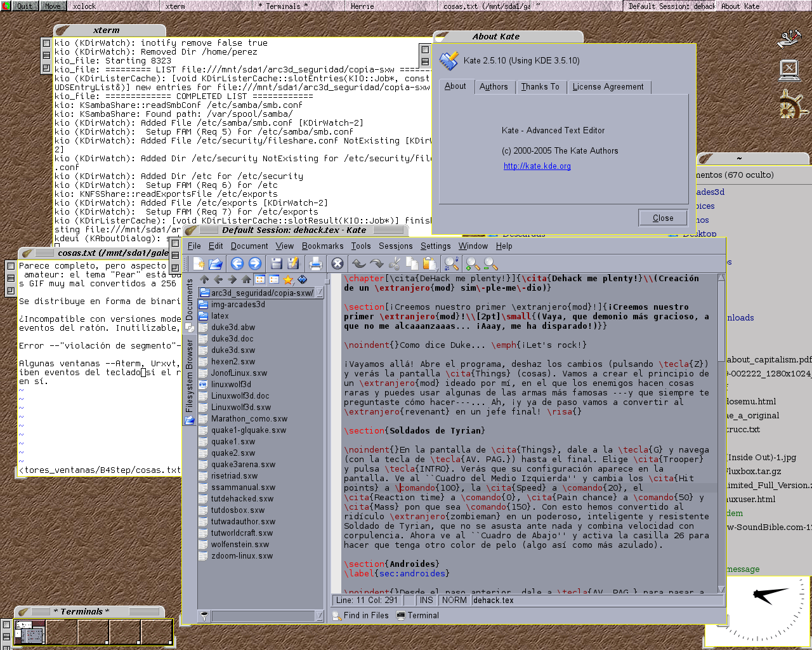Open the Find in Files bottom panel
This screenshot has width=812, height=650.
point(360,616)
